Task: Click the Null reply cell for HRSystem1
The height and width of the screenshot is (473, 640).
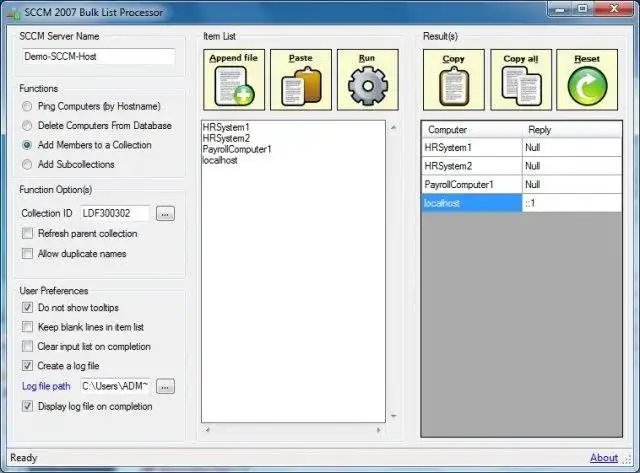Action: click(572, 147)
